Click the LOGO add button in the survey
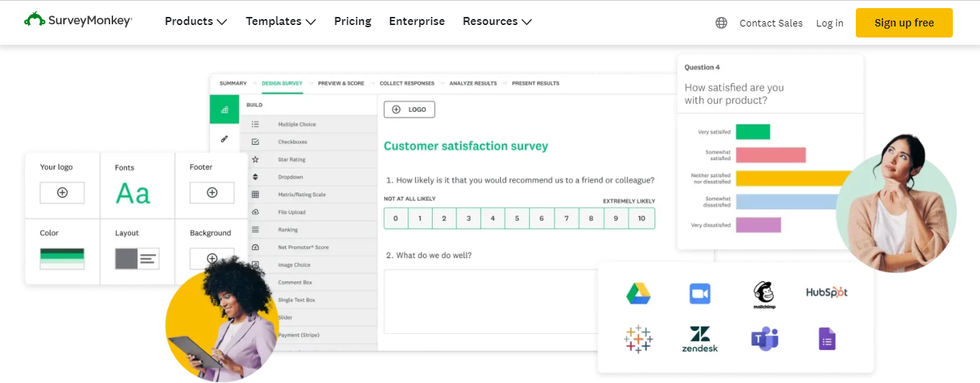Screen dimensions: 980x383 [x=409, y=110]
